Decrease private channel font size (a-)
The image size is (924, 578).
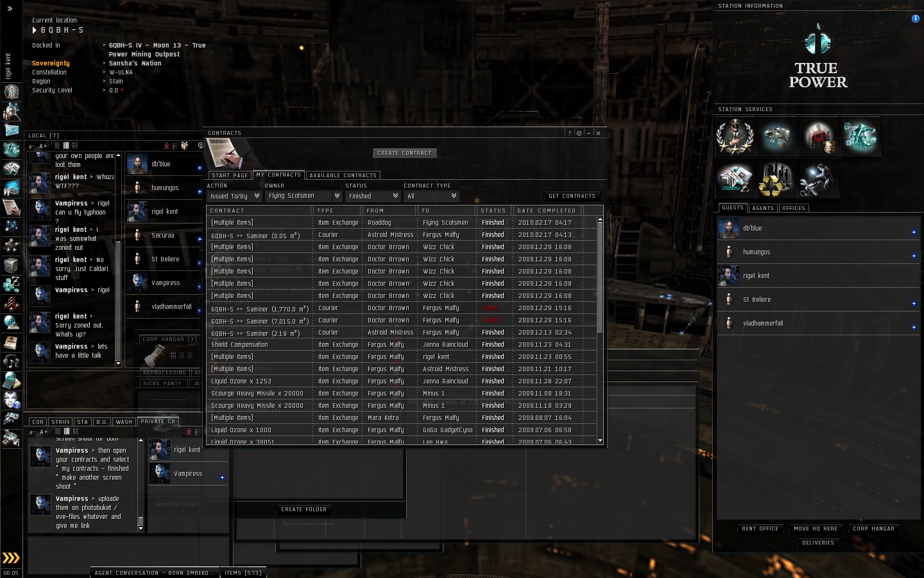click(x=31, y=432)
